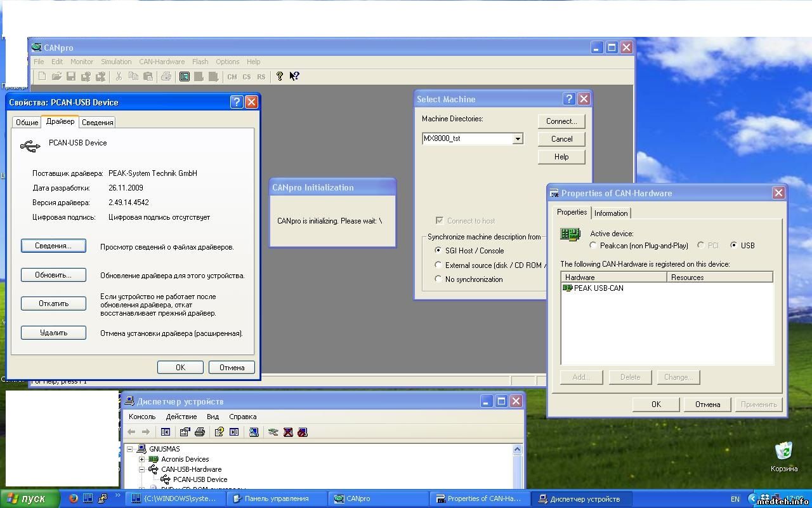The width and height of the screenshot is (812, 508).
Task: Open the CAN-Hardware menu
Action: click(x=162, y=62)
